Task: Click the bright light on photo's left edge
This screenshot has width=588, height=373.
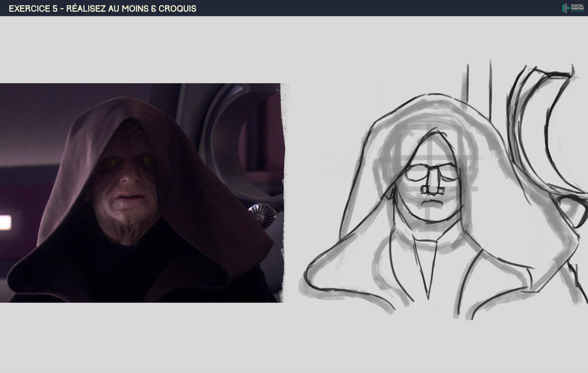Action: point(5,222)
